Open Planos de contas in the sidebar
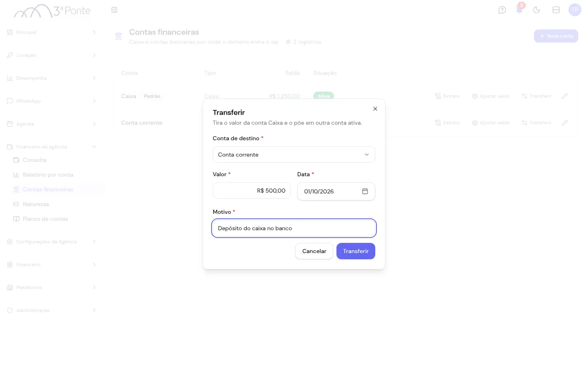588x368 pixels. 57,219
